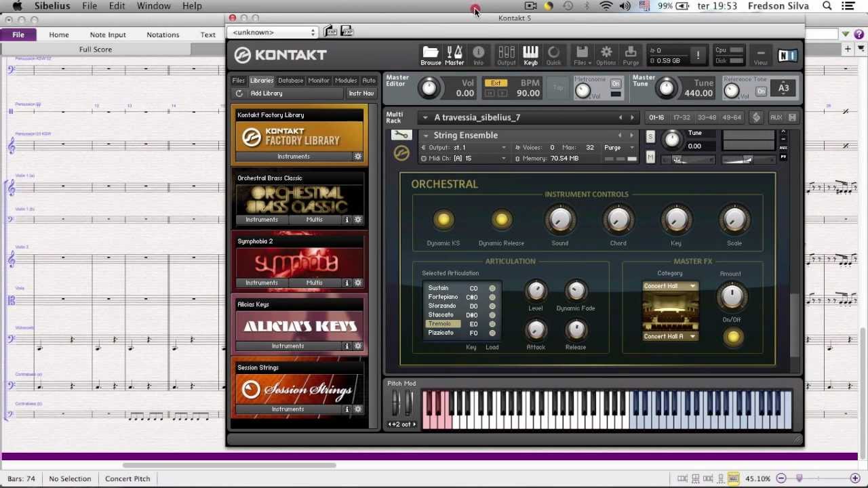Open Modules tab
The width and height of the screenshot is (868, 488).
click(x=346, y=81)
